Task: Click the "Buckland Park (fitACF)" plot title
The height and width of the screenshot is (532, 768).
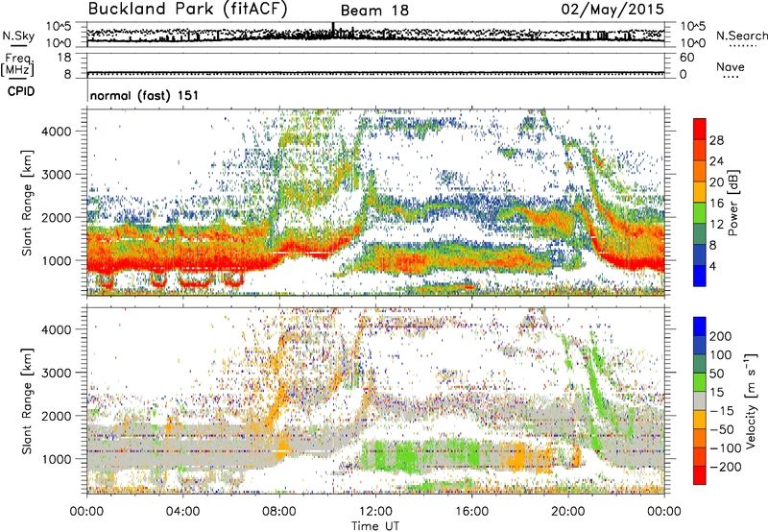Action: (x=187, y=9)
